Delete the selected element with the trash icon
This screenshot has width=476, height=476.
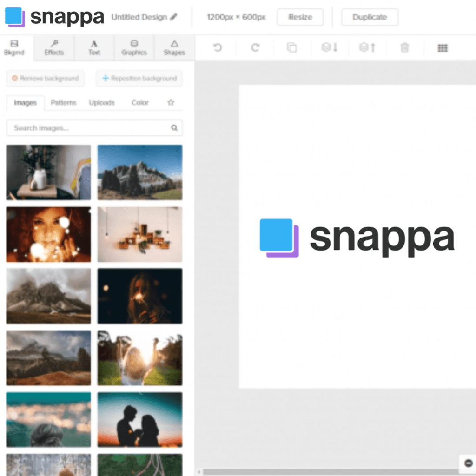pyautogui.click(x=404, y=47)
